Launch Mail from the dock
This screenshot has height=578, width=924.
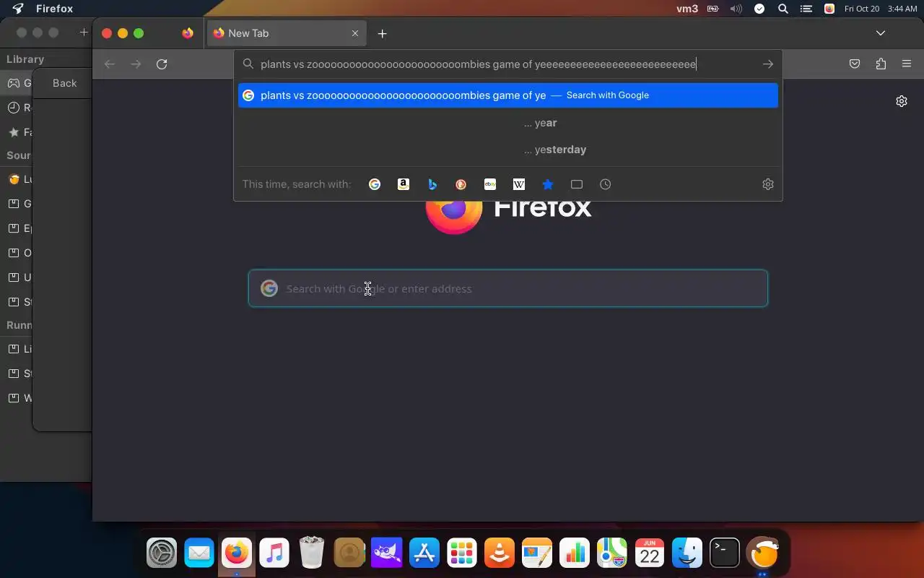[199, 554]
